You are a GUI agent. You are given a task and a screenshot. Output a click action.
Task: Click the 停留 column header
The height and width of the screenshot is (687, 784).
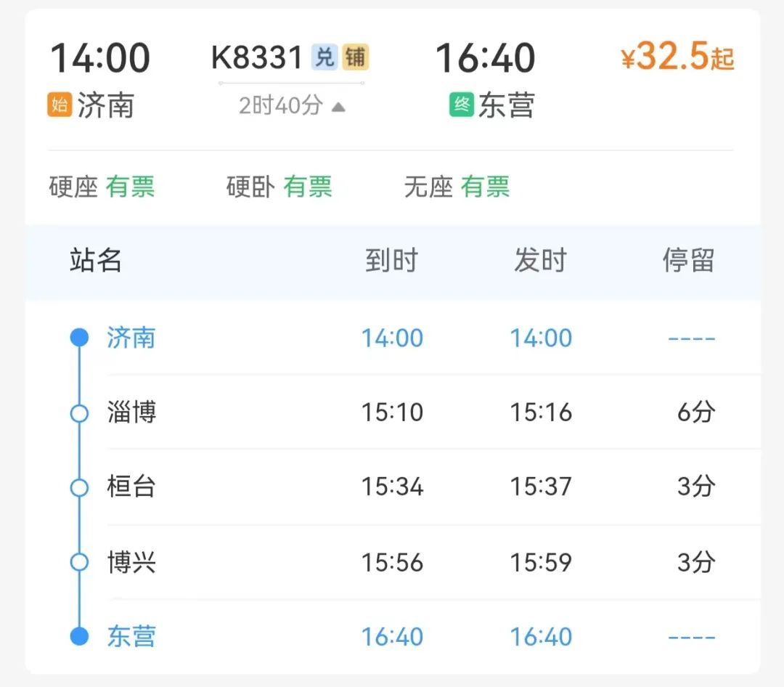[688, 260]
